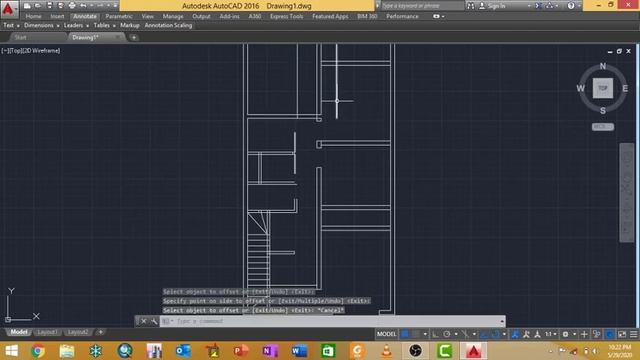Image resolution: width=640 pixels, height=360 pixels.
Task: Toggle Ortho mode in status bar
Action: pos(436,334)
